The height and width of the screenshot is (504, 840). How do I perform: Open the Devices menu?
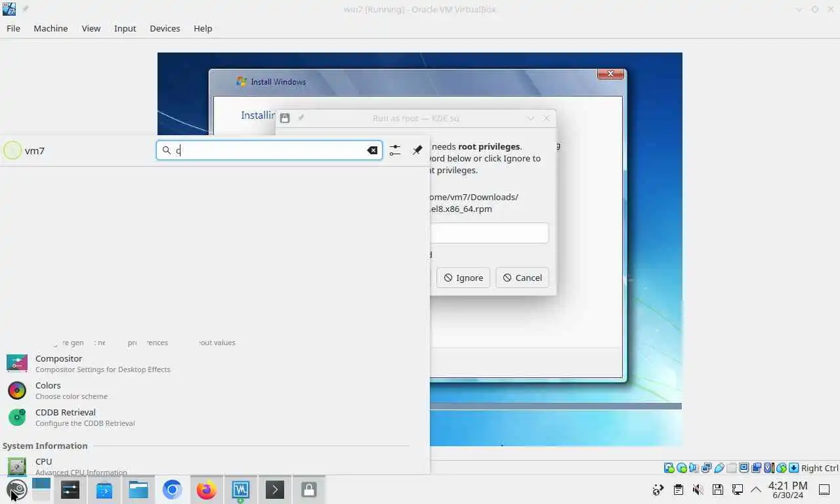coord(165,28)
